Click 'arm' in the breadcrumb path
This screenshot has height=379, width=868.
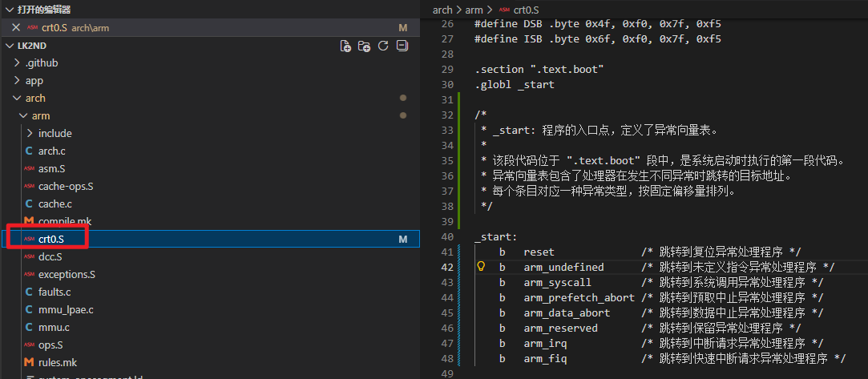[474, 10]
